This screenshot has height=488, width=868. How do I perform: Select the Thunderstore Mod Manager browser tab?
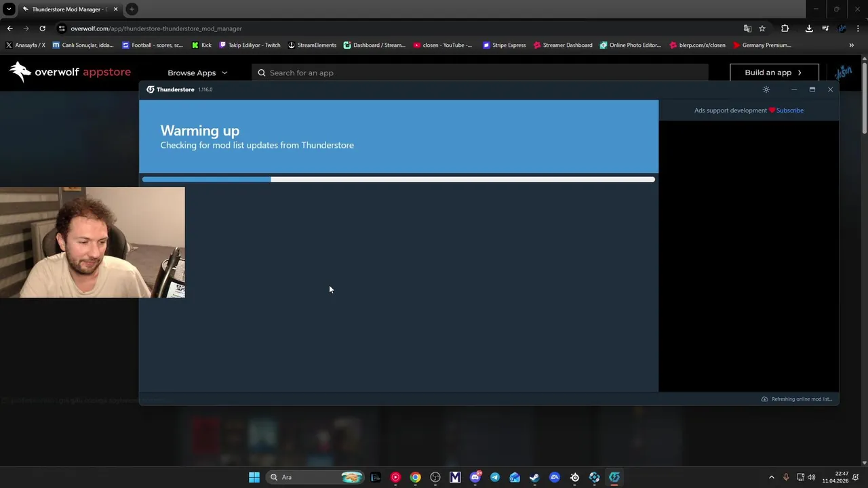[70, 9]
